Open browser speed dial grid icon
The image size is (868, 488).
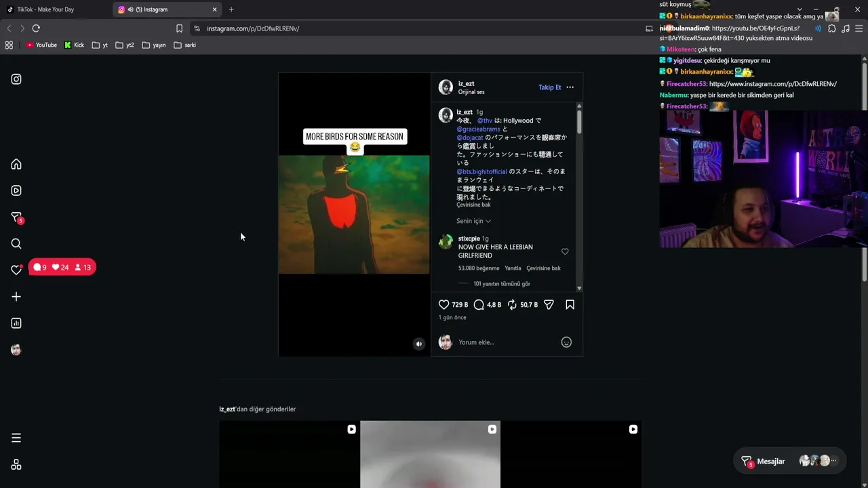pos(9,45)
